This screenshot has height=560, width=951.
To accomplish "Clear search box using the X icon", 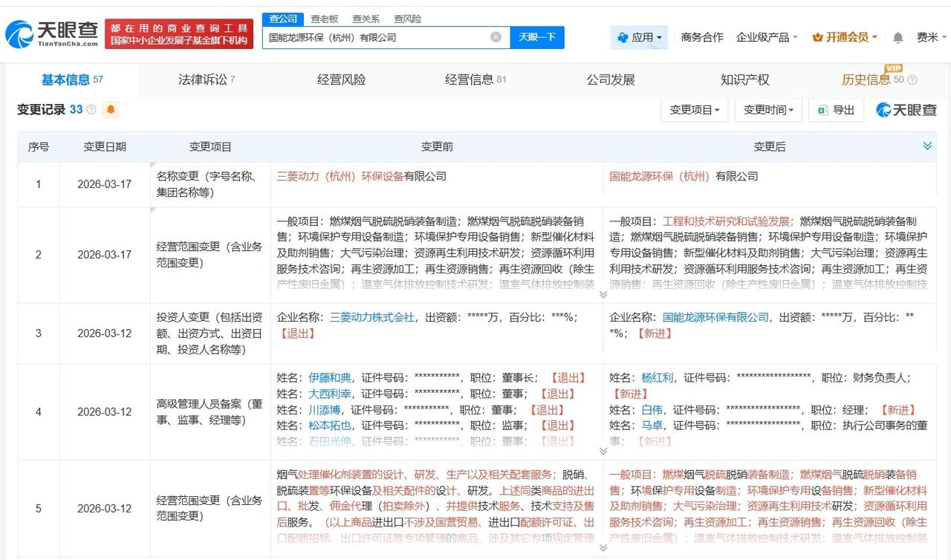I will click(x=495, y=36).
